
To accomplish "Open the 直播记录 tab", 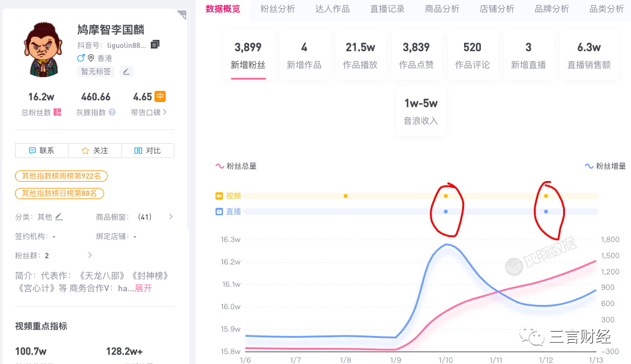I will 387,9.
